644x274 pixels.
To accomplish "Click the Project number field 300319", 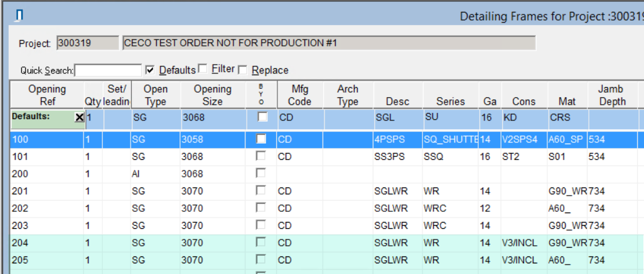I will pyautogui.click(x=87, y=43).
